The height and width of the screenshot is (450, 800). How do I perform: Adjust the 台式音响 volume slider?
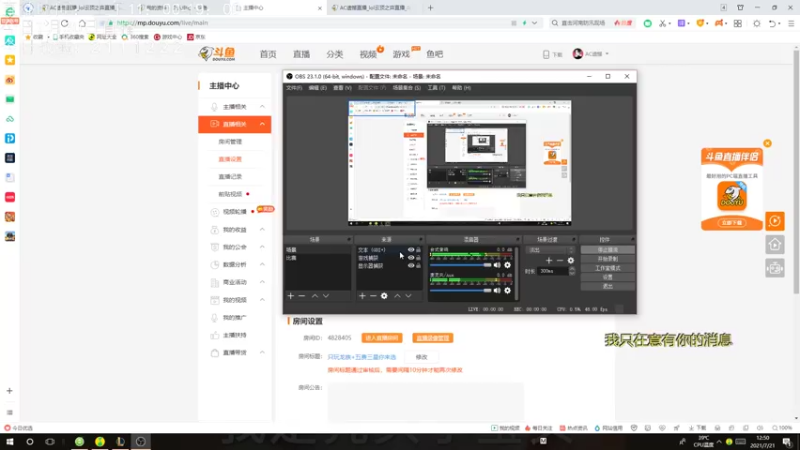[460, 265]
